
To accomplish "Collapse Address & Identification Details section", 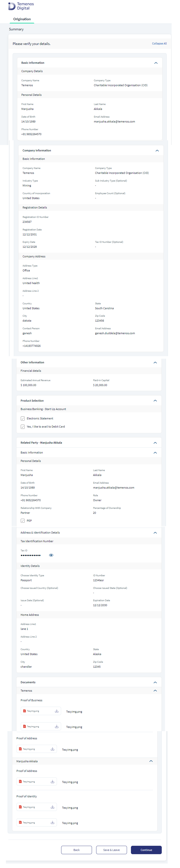I will coord(155,533).
